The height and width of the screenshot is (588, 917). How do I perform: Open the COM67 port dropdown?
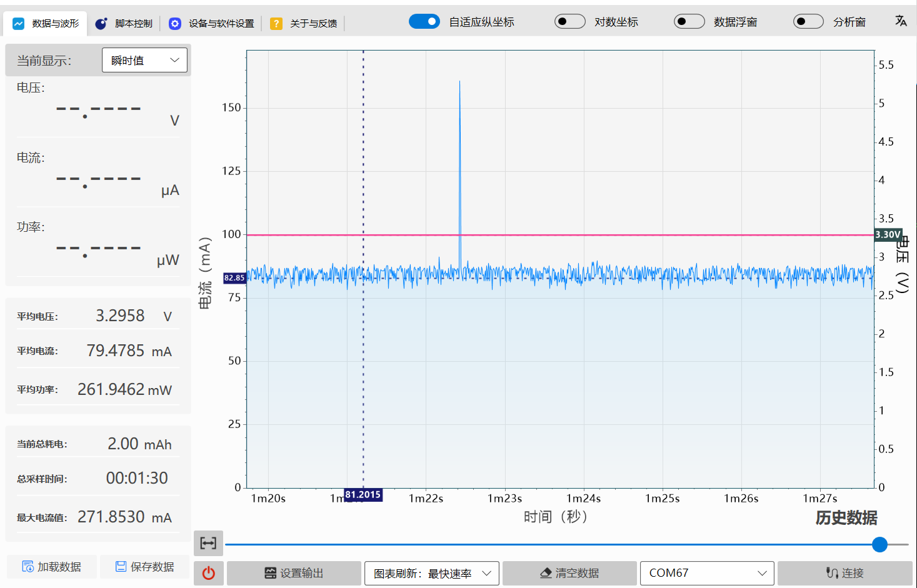tap(707, 573)
